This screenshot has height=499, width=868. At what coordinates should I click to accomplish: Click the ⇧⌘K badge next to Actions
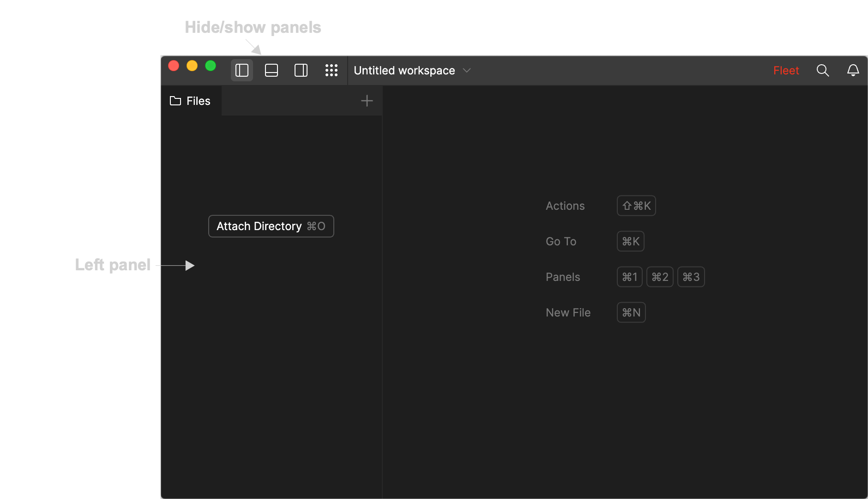pyautogui.click(x=636, y=206)
